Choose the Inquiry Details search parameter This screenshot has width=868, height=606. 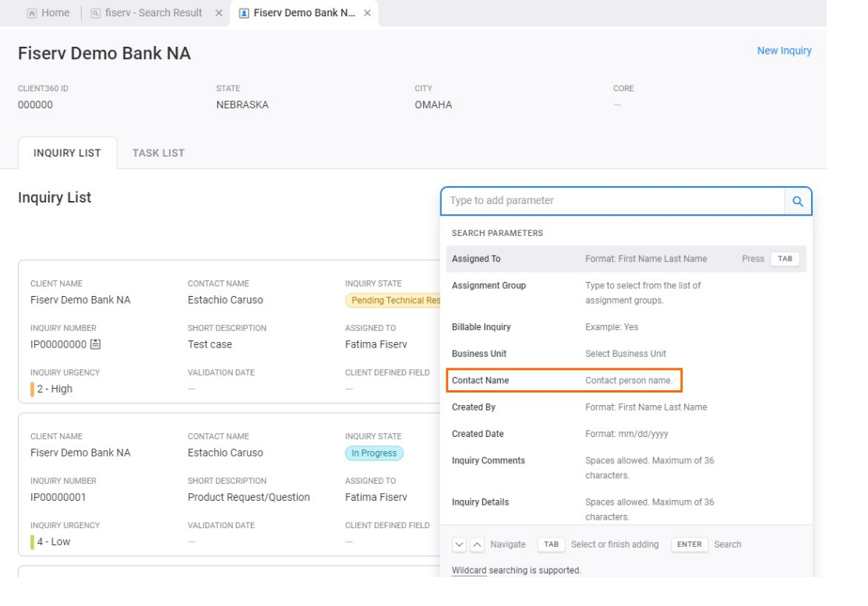[626, 509]
